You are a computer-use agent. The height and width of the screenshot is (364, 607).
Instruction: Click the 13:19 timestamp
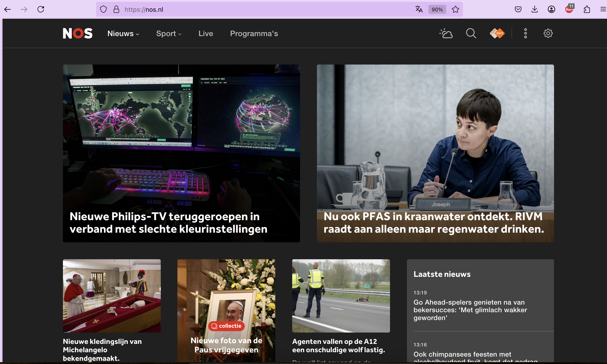(x=420, y=293)
